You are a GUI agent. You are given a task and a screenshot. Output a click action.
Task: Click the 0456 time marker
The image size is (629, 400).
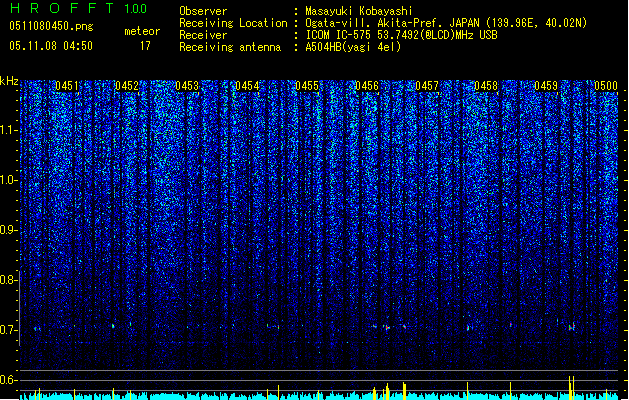point(367,86)
